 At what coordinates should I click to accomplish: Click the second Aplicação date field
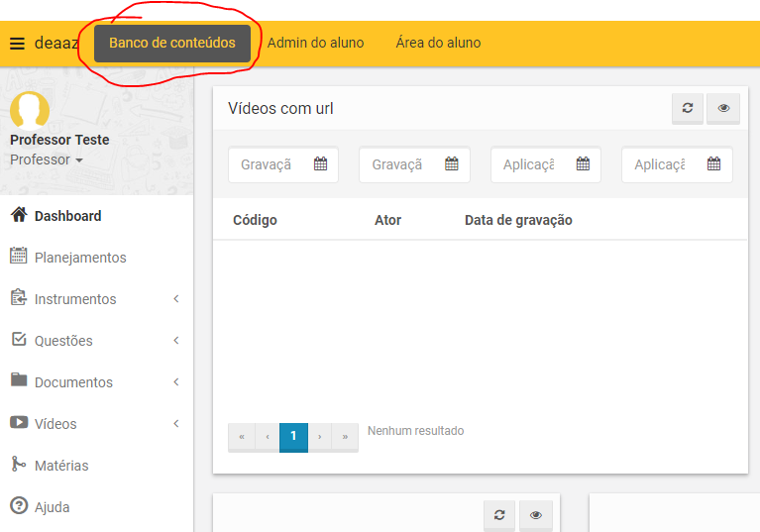click(x=677, y=164)
